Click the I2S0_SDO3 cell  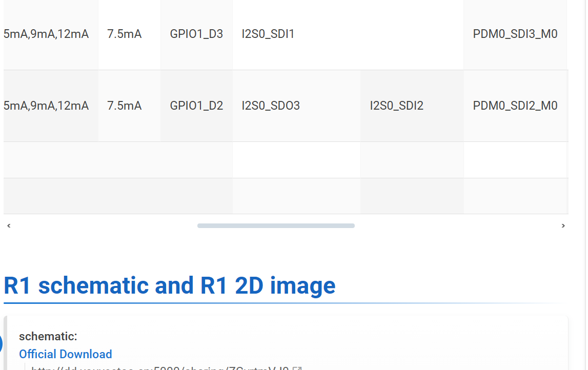[271, 106]
